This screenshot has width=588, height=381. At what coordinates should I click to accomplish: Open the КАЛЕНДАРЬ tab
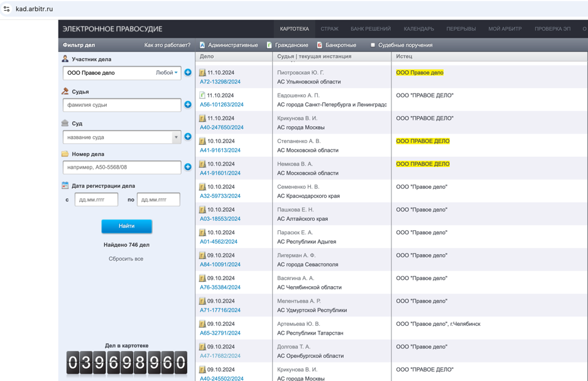[419, 29]
